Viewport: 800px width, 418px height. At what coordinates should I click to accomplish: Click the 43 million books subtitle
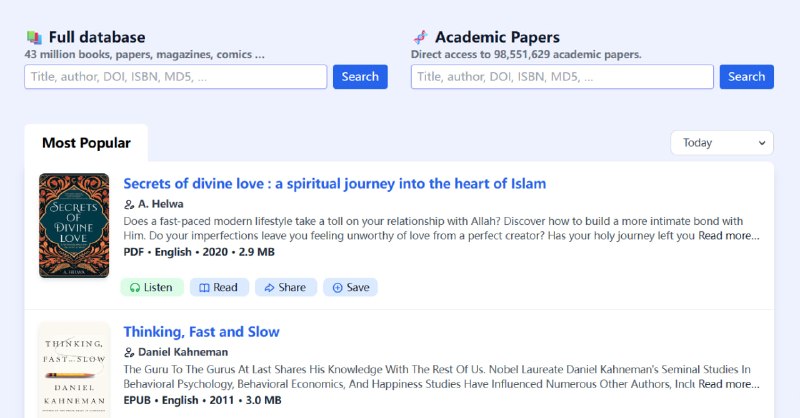[144, 55]
